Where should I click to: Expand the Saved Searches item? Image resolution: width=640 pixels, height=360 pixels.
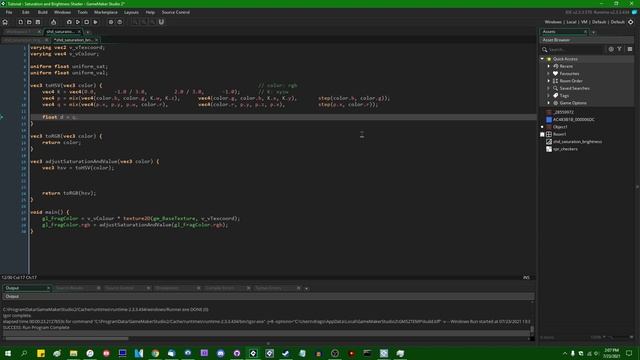pyautogui.click(x=549, y=88)
